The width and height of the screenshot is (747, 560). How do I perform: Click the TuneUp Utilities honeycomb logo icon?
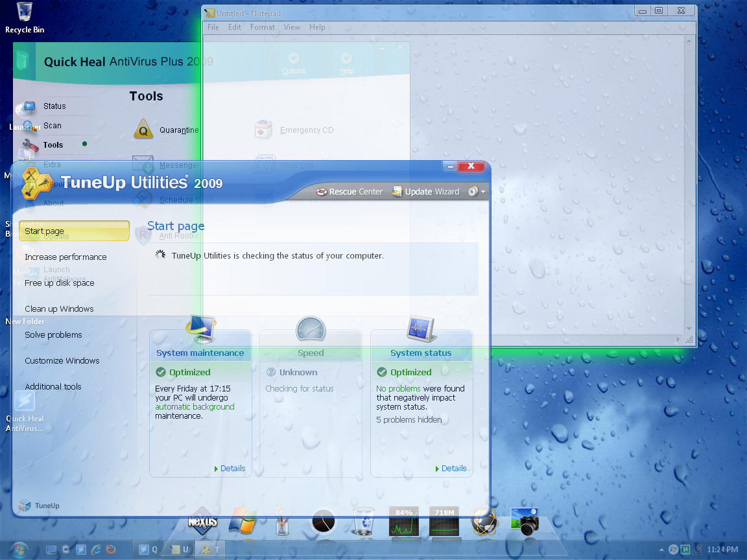coord(36,183)
